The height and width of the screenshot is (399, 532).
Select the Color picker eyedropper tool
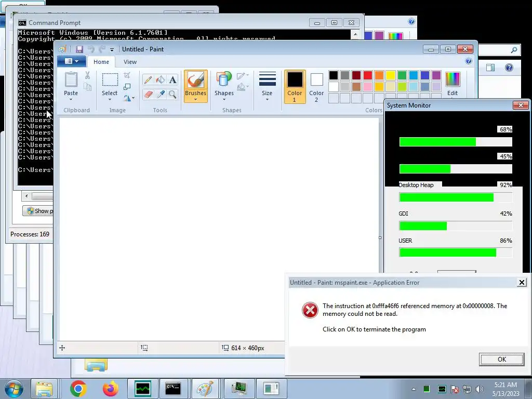click(161, 94)
